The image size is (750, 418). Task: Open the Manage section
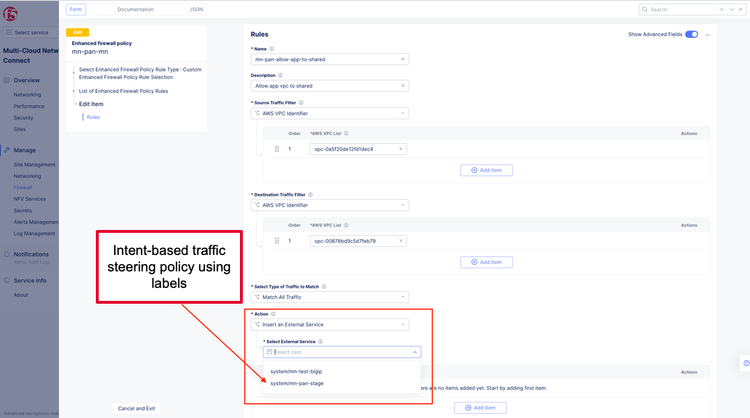pos(24,150)
